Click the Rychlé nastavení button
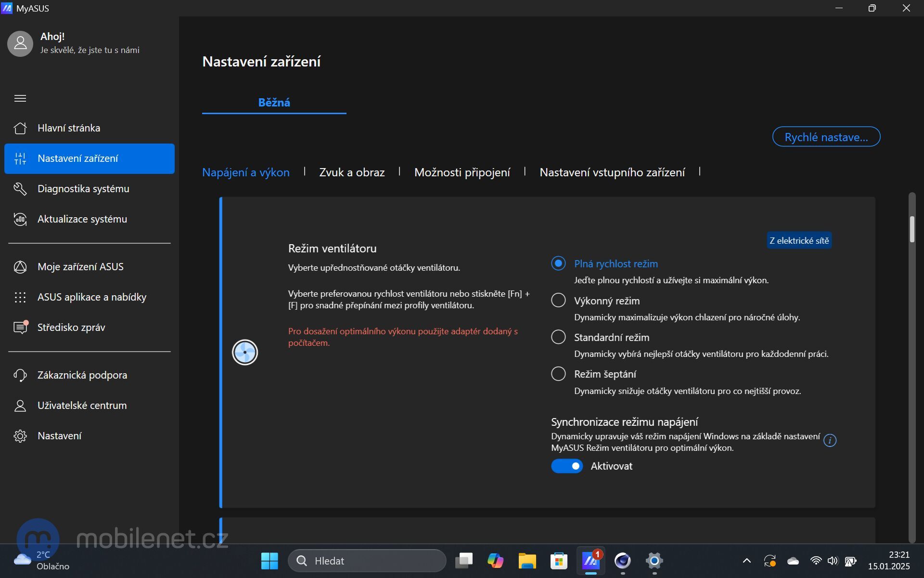The height and width of the screenshot is (578, 924). click(826, 136)
